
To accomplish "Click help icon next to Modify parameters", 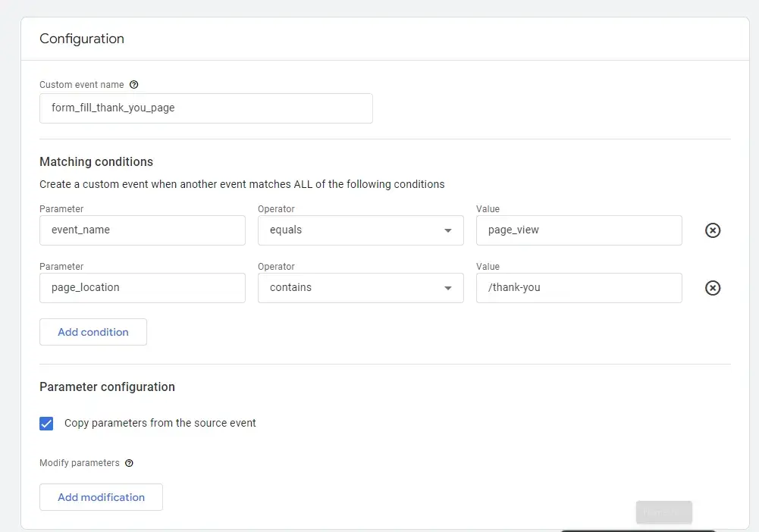I will pos(129,463).
